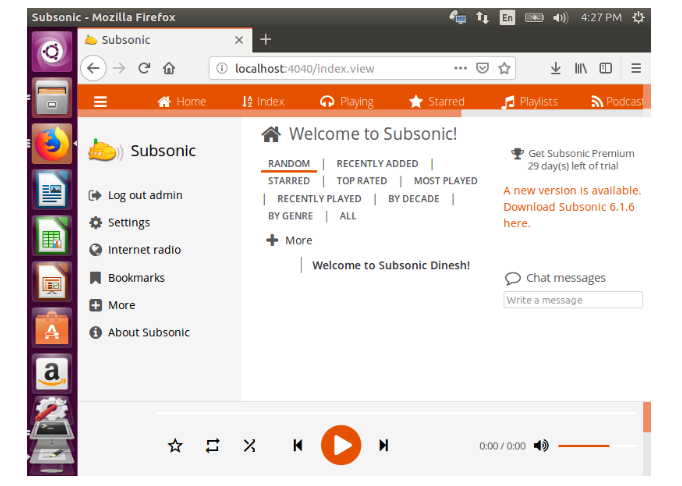Select the STARRED album list tab

coord(289,181)
